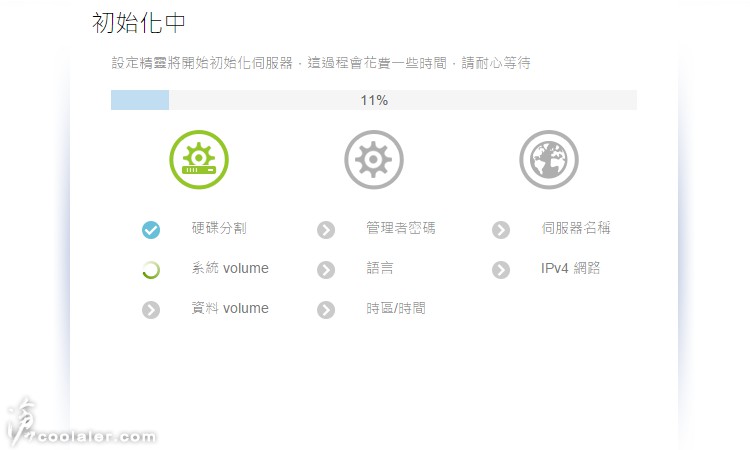Image resolution: width=750 pixels, height=450 pixels.
Task: Click the gray globe network icon
Action: (549, 160)
